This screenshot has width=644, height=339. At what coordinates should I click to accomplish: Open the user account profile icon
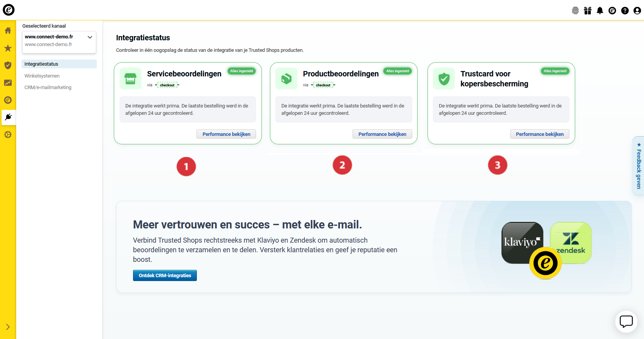(637, 11)
